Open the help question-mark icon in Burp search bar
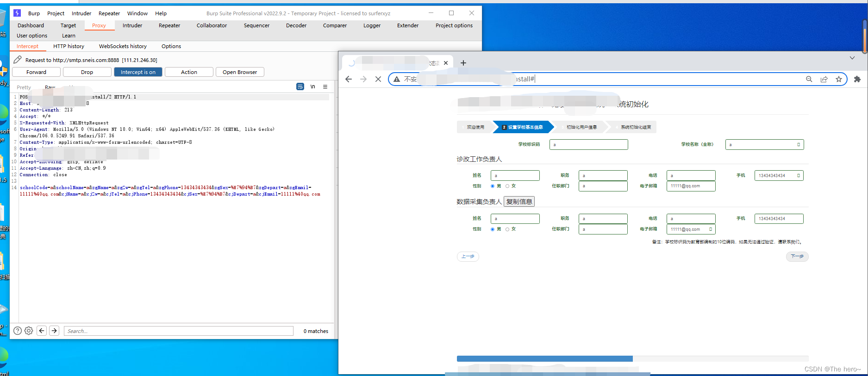This screenshot has height=376, width=868. [x=18, y=331]
